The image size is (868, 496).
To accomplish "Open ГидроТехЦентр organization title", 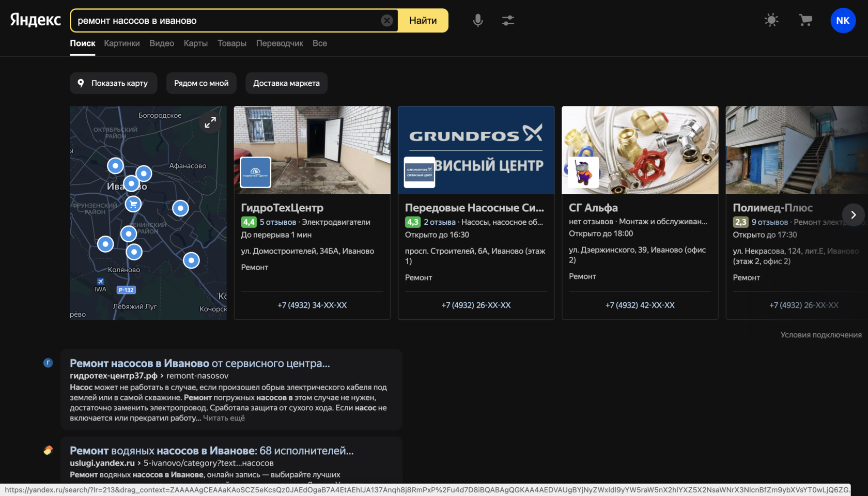I will click(x=282, y=208).
